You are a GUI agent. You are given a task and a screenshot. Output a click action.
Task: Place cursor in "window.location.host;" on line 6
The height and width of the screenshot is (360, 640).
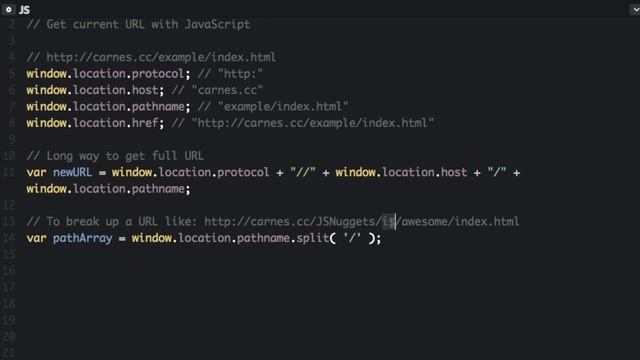[95, 90]
